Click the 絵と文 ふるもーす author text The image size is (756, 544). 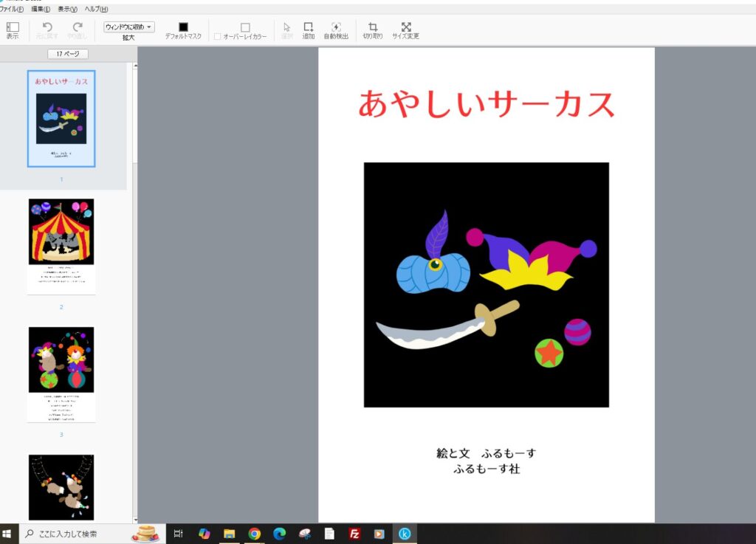tap(487, 453)
